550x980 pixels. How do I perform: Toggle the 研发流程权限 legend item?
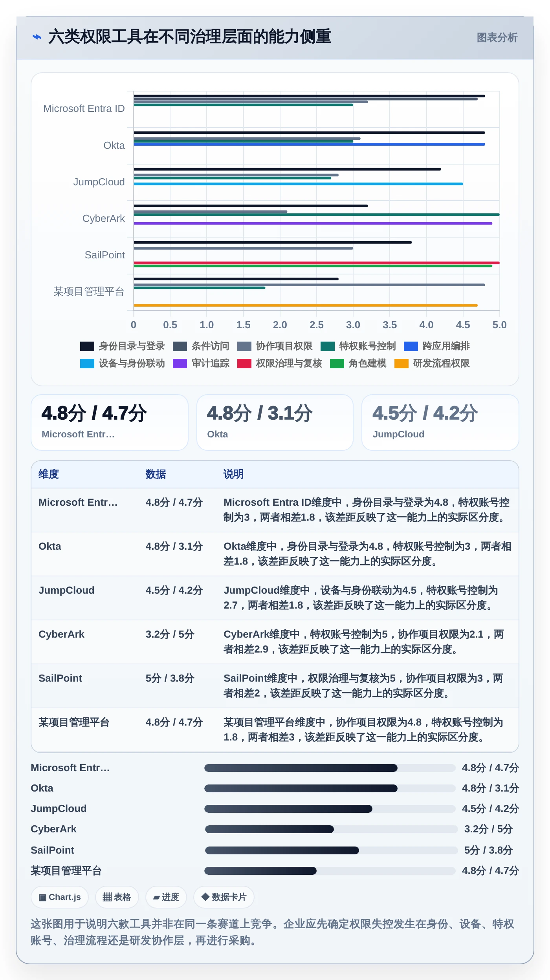(432, 363)
